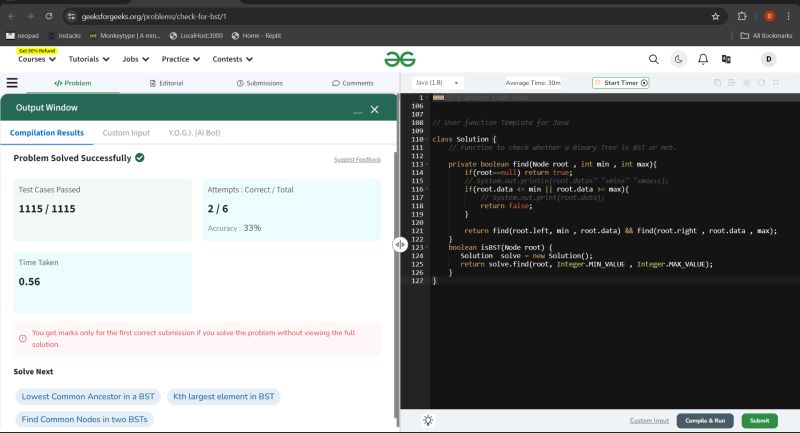Open the Java (1.8) language dropdown

pyautogui.click(x=438, y=83)
